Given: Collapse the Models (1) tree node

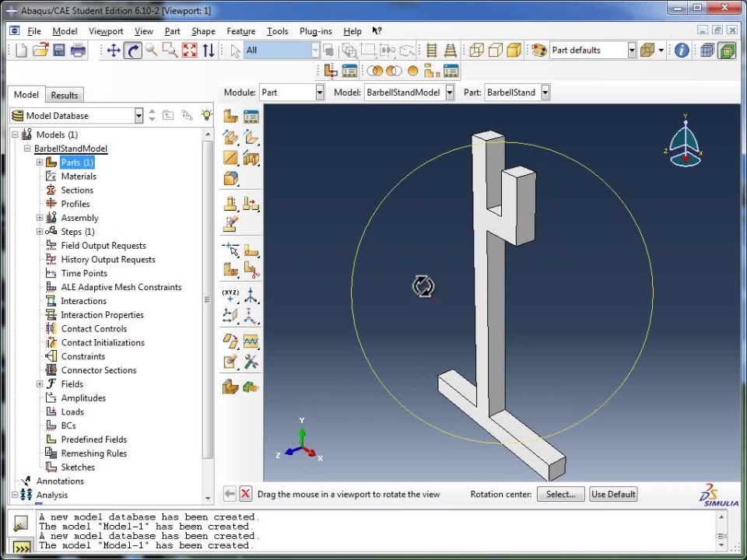Looking at the screenshot, I should click(15, 135).
